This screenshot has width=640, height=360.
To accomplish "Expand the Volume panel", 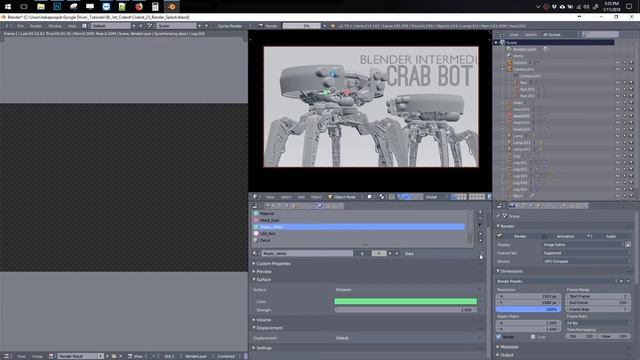I will tap(262, 320).
